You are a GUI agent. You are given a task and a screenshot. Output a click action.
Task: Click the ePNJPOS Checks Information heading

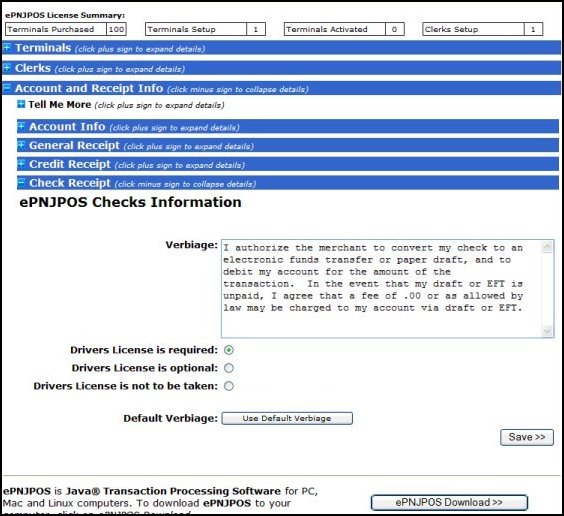[x=130, y=202]
